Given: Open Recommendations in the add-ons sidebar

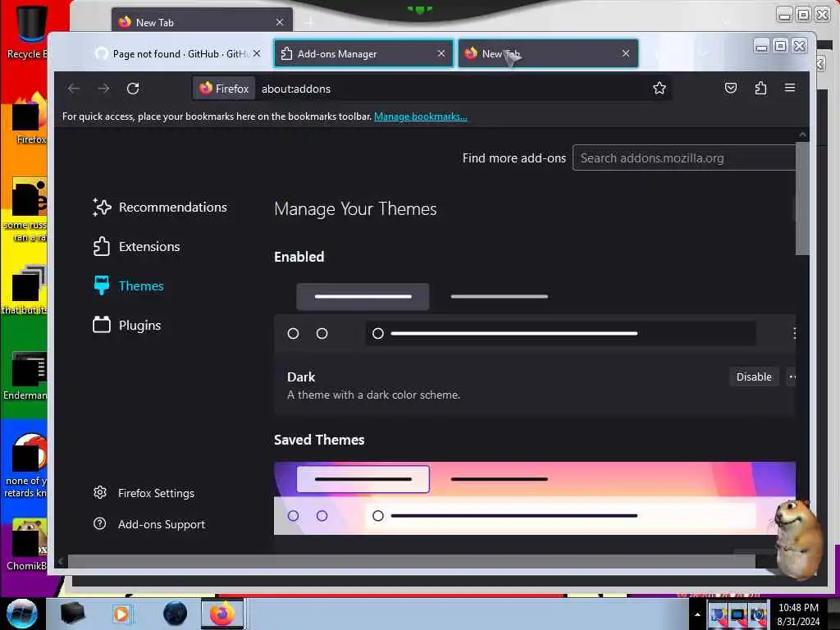Looking at the screenshot, I should [x=160, y=208].
